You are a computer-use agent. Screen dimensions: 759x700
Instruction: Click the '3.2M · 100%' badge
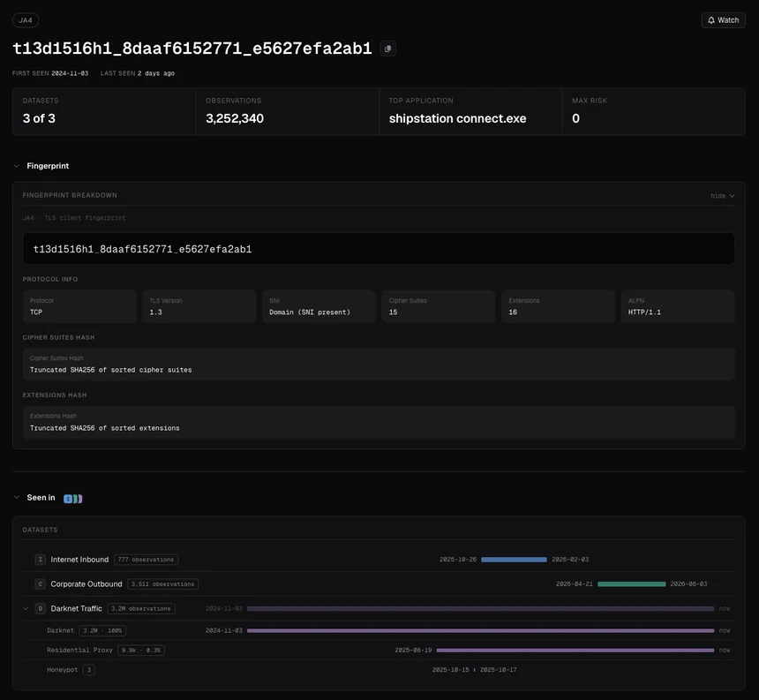point(102,630)
